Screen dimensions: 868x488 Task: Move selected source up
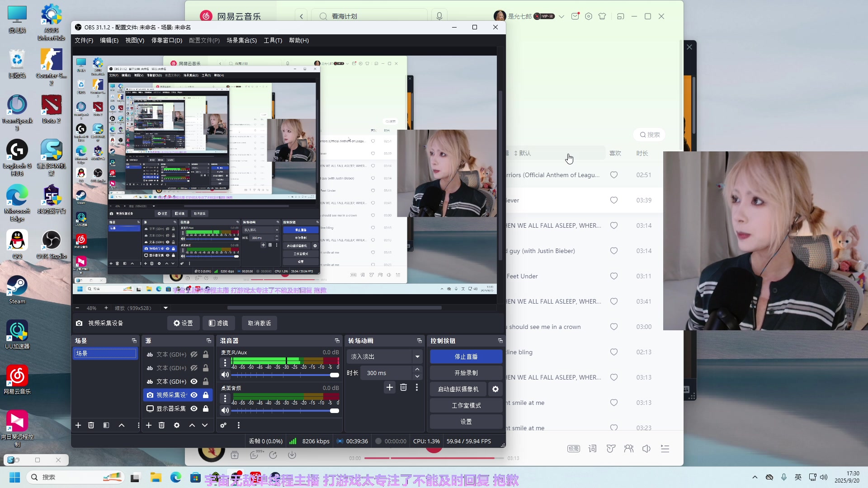[x=192, y=425]
